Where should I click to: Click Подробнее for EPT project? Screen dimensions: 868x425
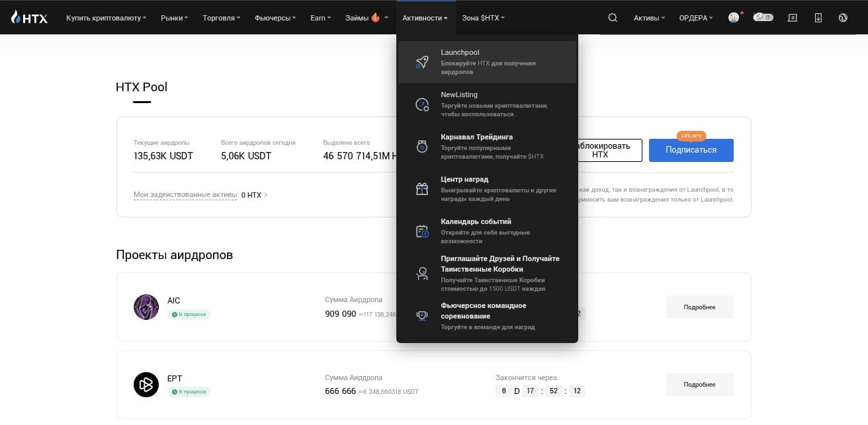[699, 385]
